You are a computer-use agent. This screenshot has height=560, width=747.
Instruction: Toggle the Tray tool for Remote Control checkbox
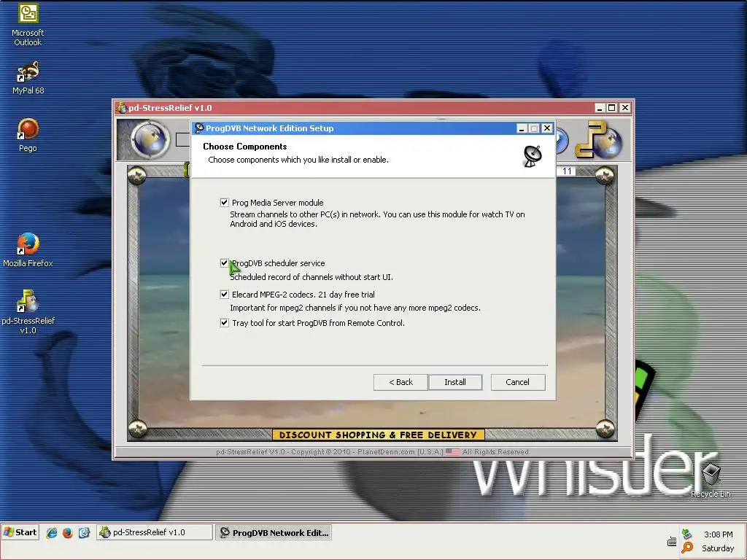click(x=225, y=323)
